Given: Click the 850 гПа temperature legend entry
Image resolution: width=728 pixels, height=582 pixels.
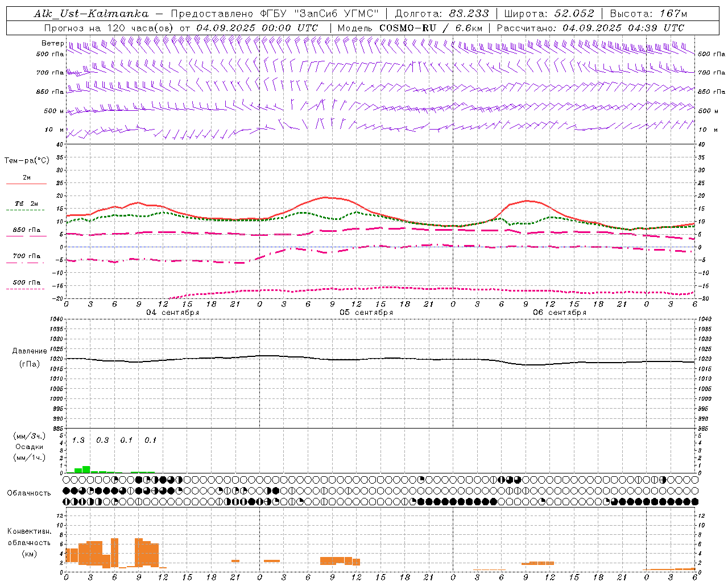Looking at the screenshot, I should point(26,230).
